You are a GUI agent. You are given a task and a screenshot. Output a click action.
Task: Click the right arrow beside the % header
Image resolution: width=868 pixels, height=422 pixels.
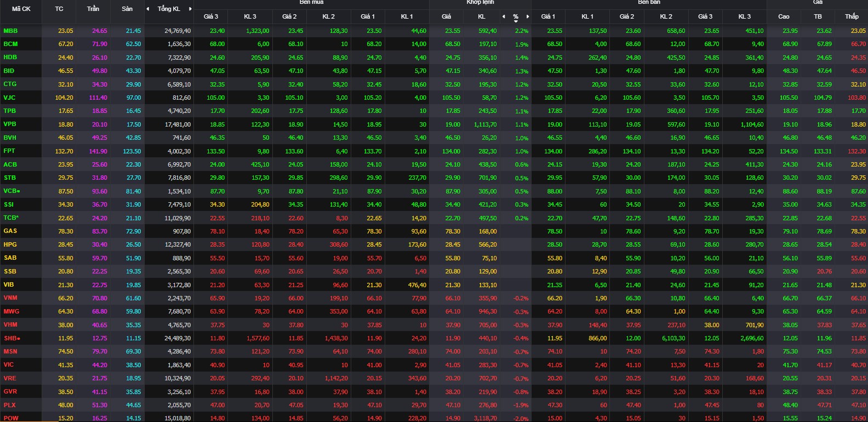click(528, 16)
